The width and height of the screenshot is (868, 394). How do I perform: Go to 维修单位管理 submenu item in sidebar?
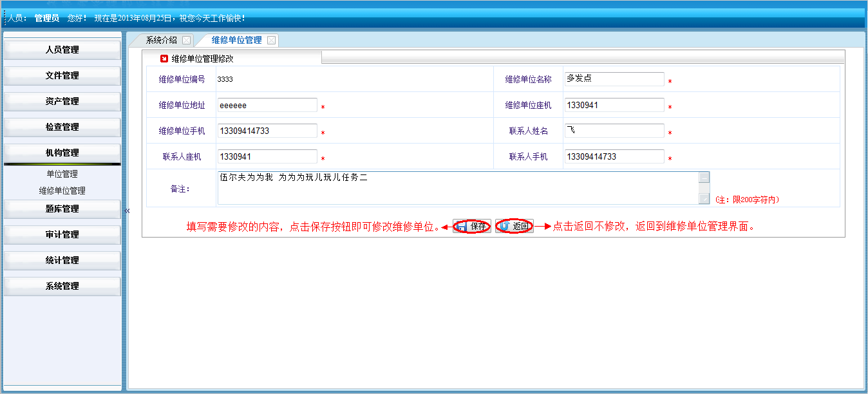coord(62,191)
